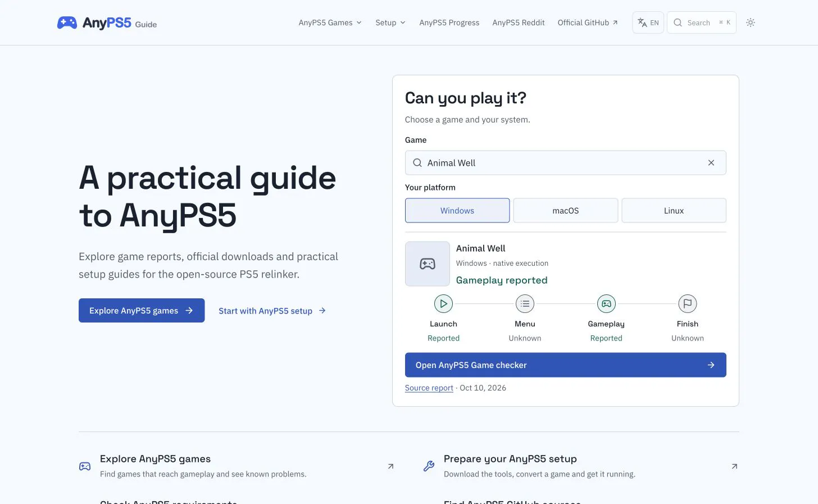Click the wrench icon beside Prepare your AnyPS5 setup
This screenshot has width=818, height=504.
click(x=429, y=466)
